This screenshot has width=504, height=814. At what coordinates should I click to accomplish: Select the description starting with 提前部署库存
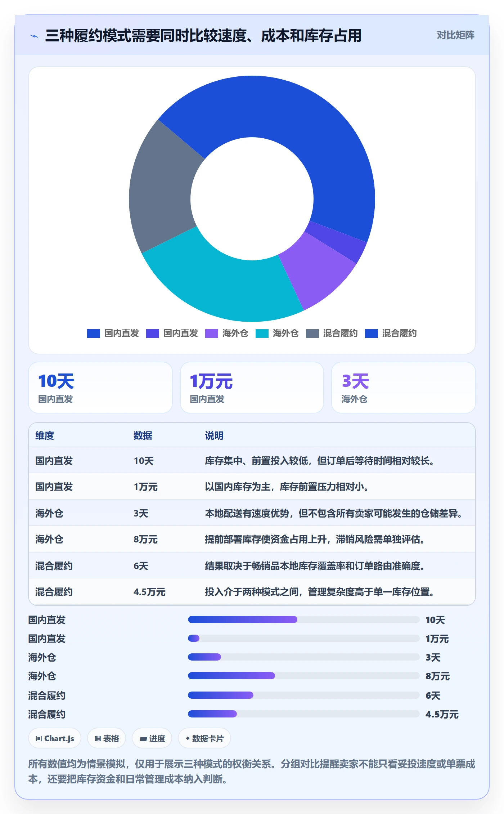pos(315,539)
